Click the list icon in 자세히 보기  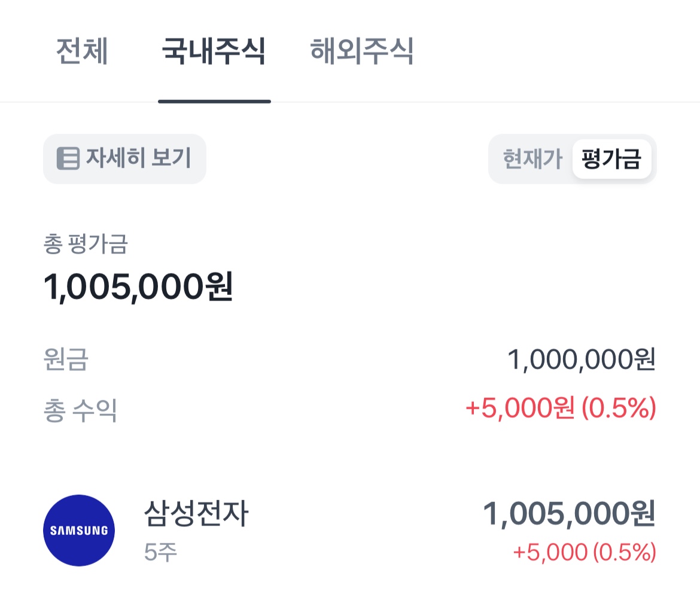(68, 159)
